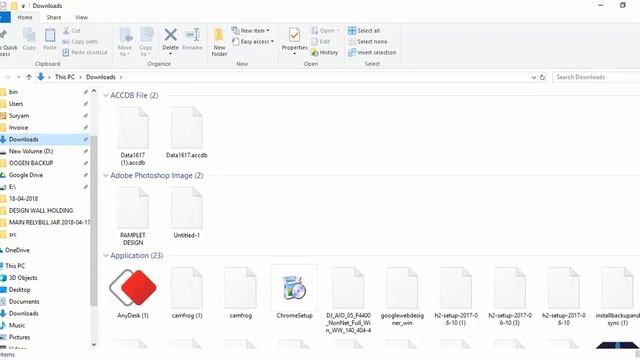Switch to the Share ribbon tab
Screen dimensions: 640x360
(53, 17)
